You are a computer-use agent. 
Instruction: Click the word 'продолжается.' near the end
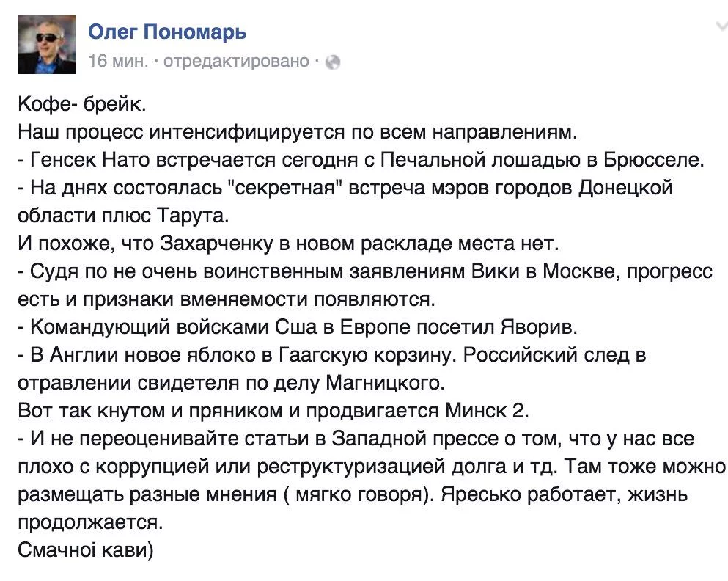click(x=89, y=524)
